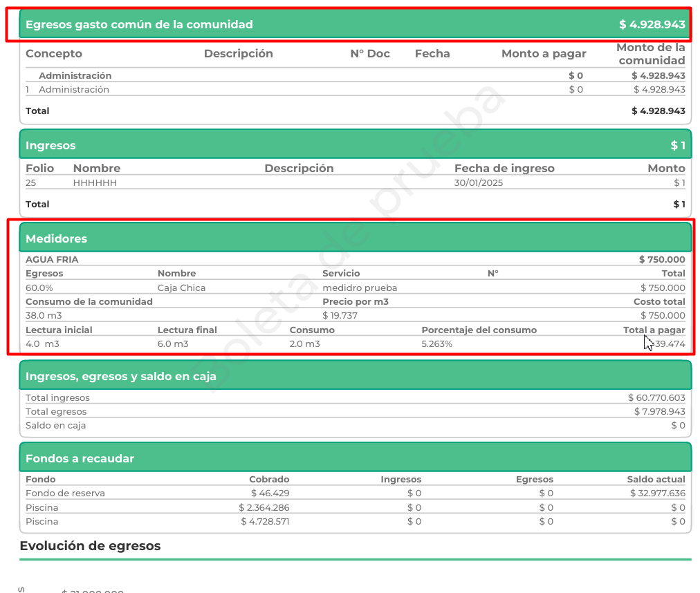Select the '38.0 m3' community consumption value
Screen dimensions: 700x593
coord(44,316)
